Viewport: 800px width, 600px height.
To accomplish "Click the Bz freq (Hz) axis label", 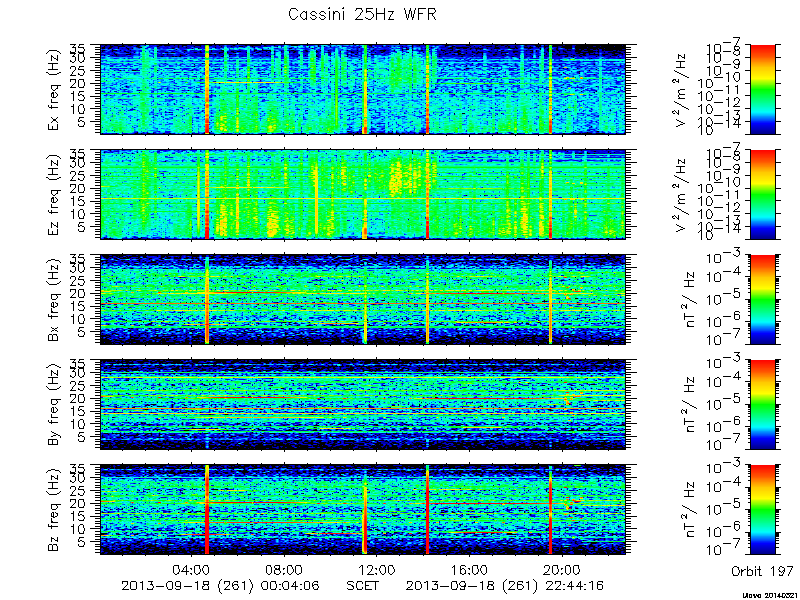I will pos(54,510).
